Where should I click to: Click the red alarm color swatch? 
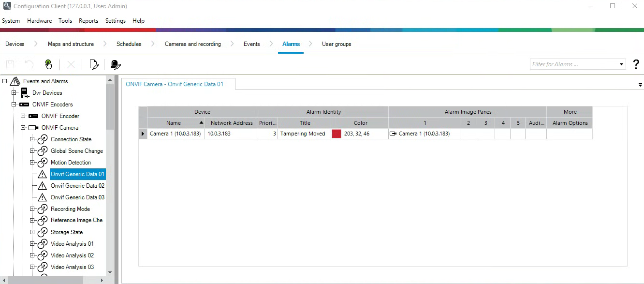tap(337, 134)
